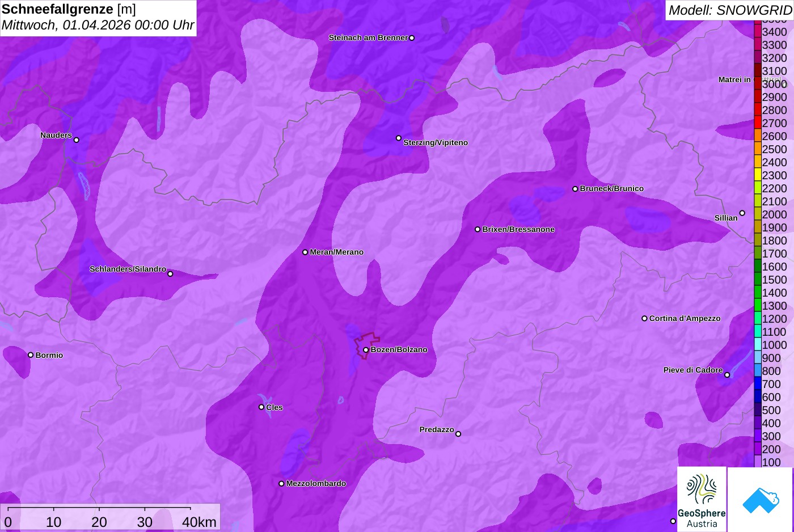The width and height of the screenshot is (794, 532).
Task: Click the "3100" legend value
Action: click(774, 71)
